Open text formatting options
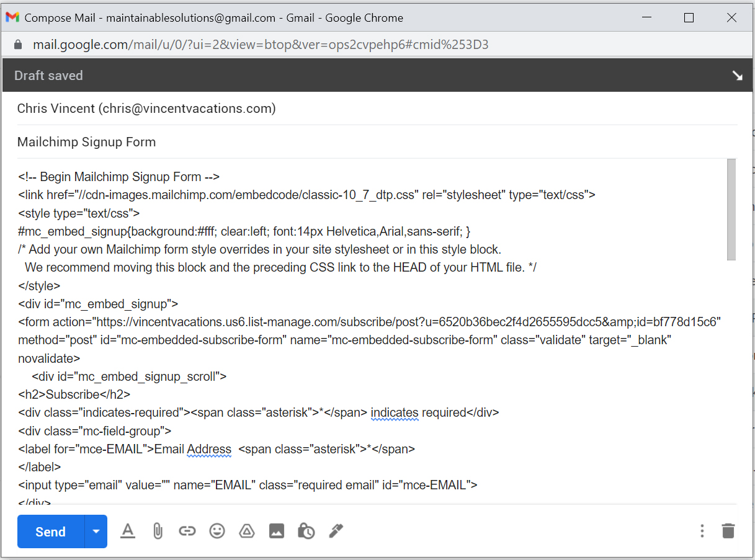The width and height of the screenshot is (755, 560). pyautogui.click(x=128, y=531)
